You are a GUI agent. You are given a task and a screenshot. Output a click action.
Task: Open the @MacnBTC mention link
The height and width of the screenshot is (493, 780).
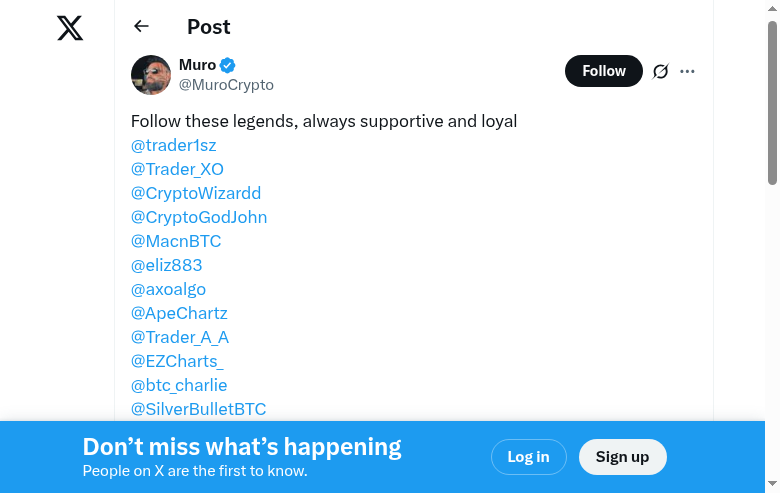point(176,241)
